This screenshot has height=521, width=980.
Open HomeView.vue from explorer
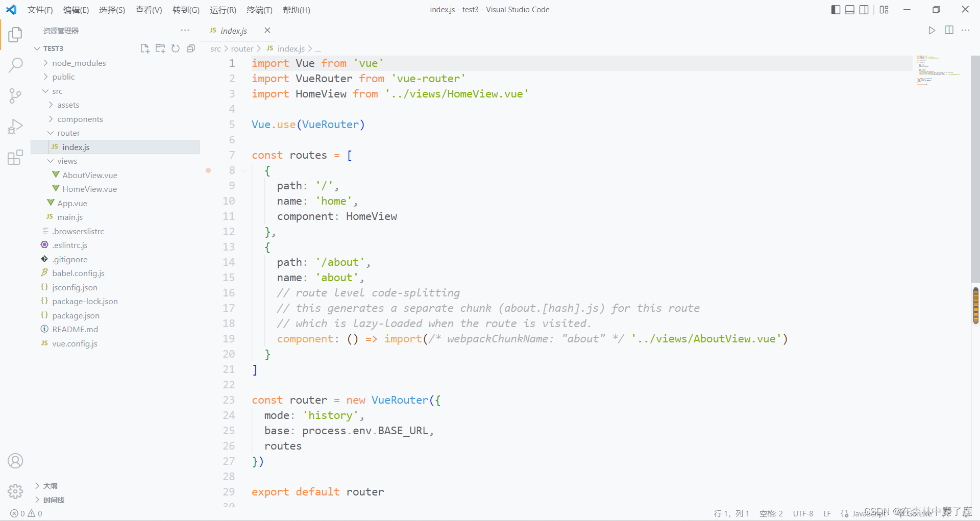click(x=115, y=189)
